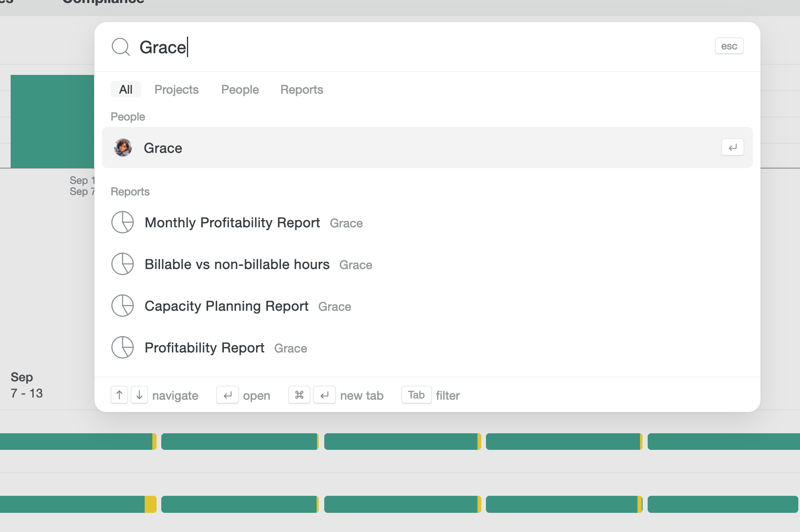Click the Billable vs non-billable hours pie icon
The image size is (800, 532).
(123, 264)
